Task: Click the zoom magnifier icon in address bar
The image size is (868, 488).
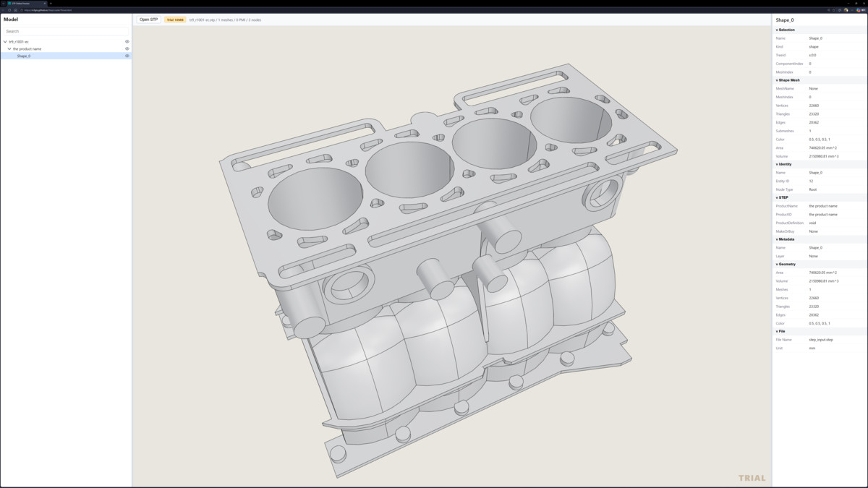Action: 828,10
